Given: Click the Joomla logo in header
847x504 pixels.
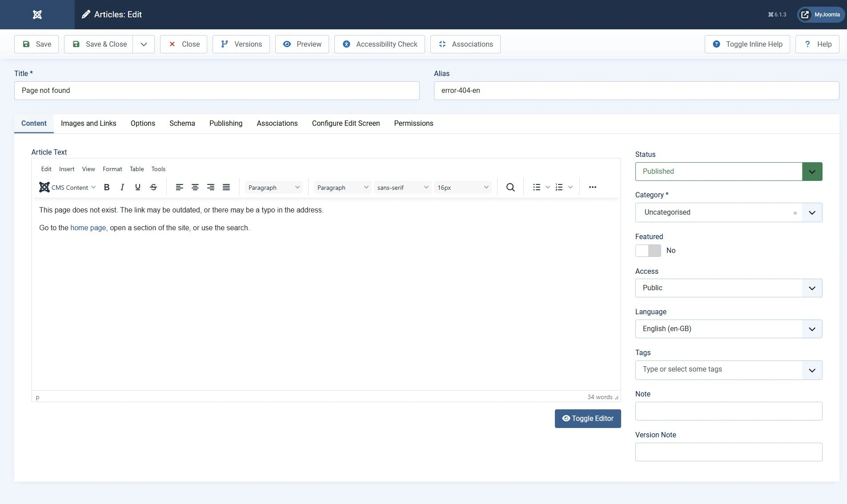Looking at the screenshot, I should tap(37, 15).
